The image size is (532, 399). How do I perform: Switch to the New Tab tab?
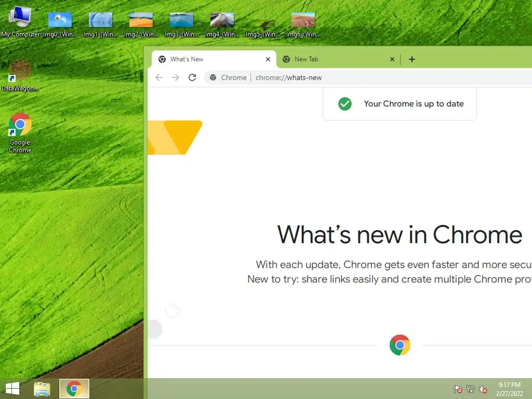pyautogui.click(x=338, y=59)
